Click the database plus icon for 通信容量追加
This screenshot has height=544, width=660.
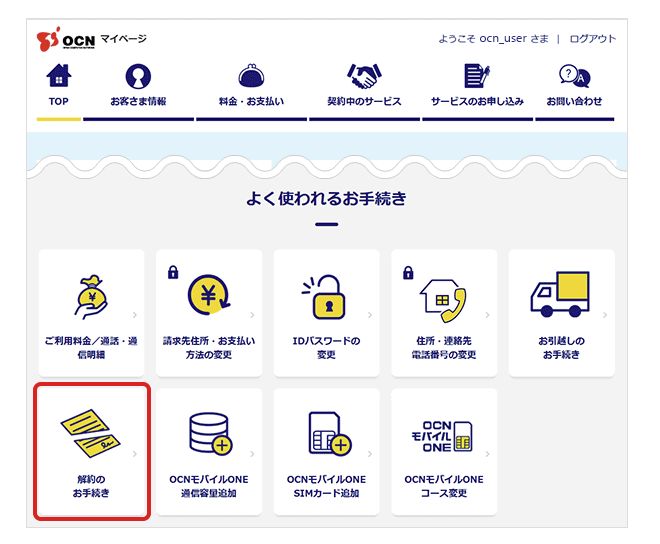click(x=210, y=434)
